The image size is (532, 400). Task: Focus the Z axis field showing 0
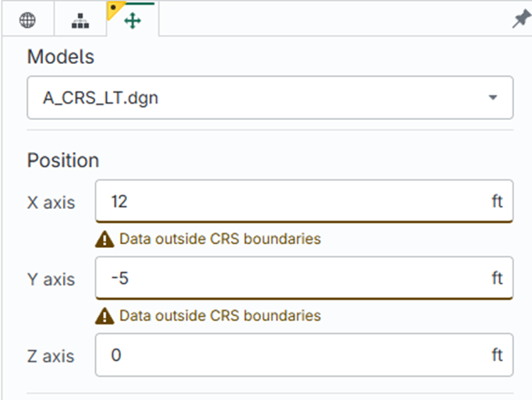tap(288, 355)
